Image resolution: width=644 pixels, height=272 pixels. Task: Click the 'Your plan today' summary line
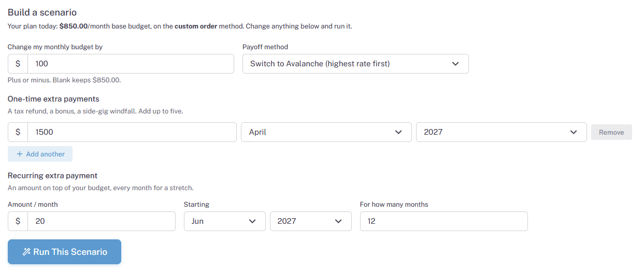coord(180,26)
